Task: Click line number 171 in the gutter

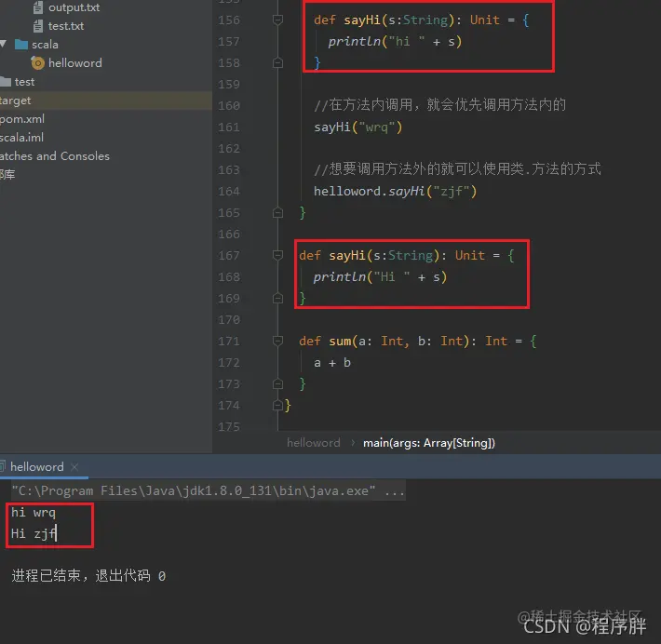Action: tap(229, 341)
